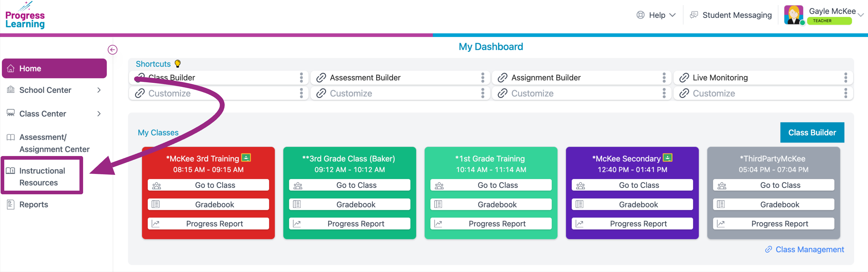Open Instructional Resources in the sidebar
Image resolution: width=868 pixels, height=272 pixels.
[42, 176]
